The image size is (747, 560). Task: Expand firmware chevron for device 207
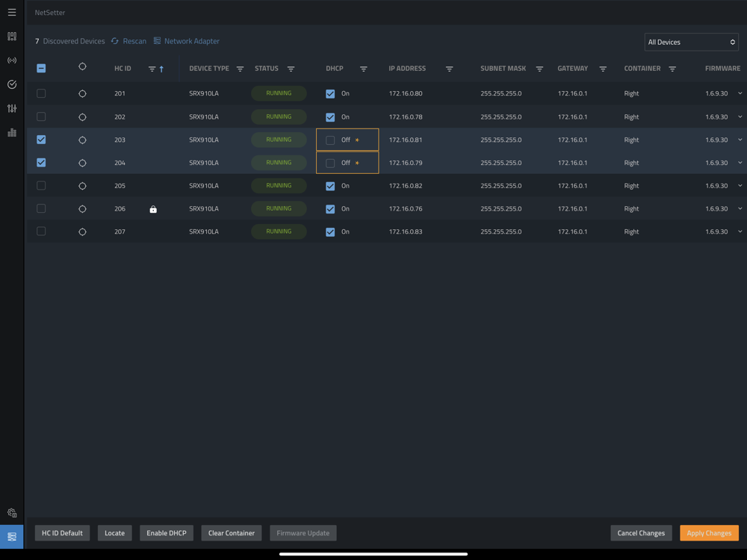[740, 231]
